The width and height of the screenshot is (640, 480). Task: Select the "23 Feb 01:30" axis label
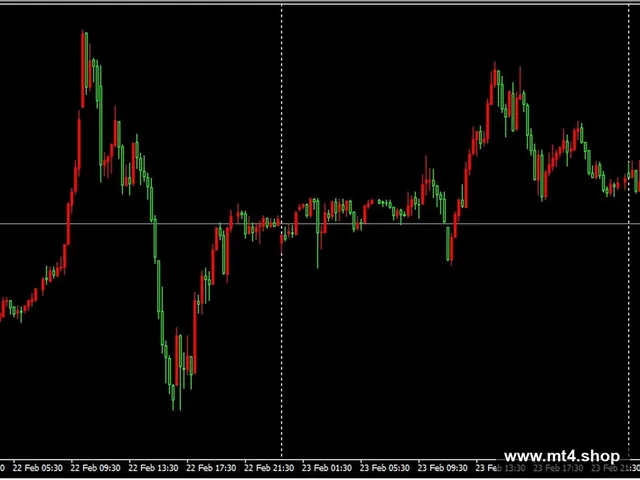pyautogui.click(x=327, y=468)
